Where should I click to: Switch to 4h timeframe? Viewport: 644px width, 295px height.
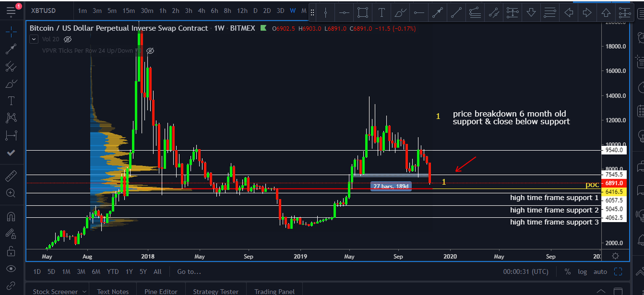[200, 11]
